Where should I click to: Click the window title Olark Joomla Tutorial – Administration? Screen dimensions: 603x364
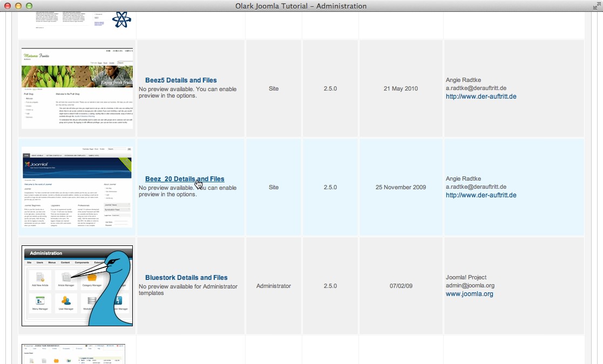point(301,5)
